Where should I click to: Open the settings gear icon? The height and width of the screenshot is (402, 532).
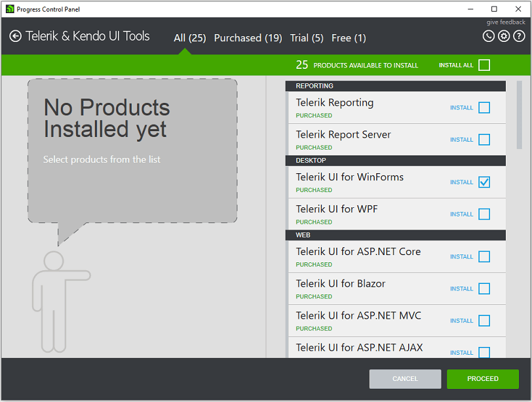pyautogui.click(x=503, y=36)
